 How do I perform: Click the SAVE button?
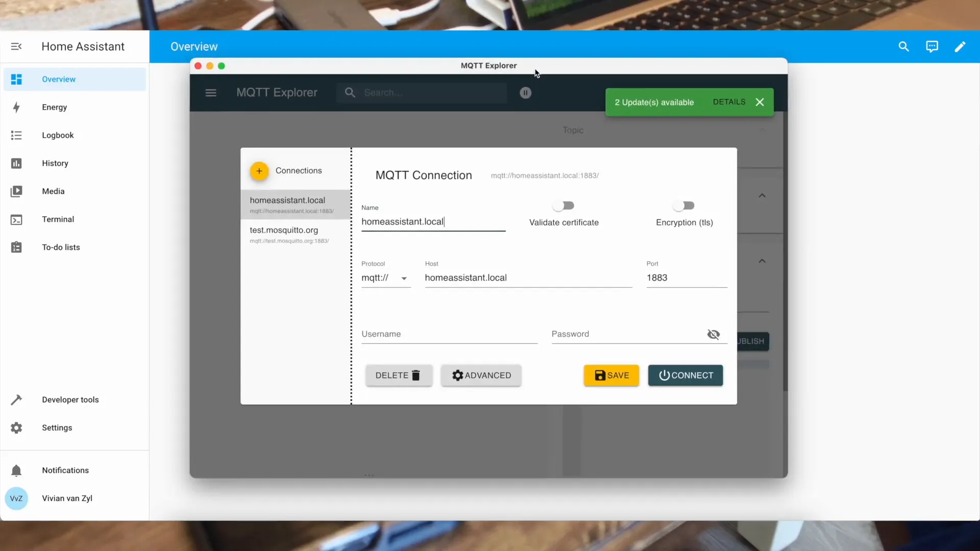coord(611,375)
